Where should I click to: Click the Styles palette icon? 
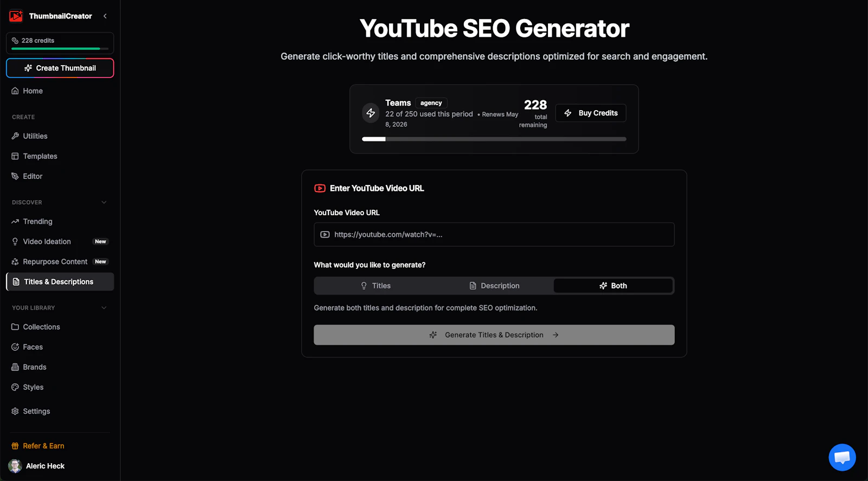point(15,387)
